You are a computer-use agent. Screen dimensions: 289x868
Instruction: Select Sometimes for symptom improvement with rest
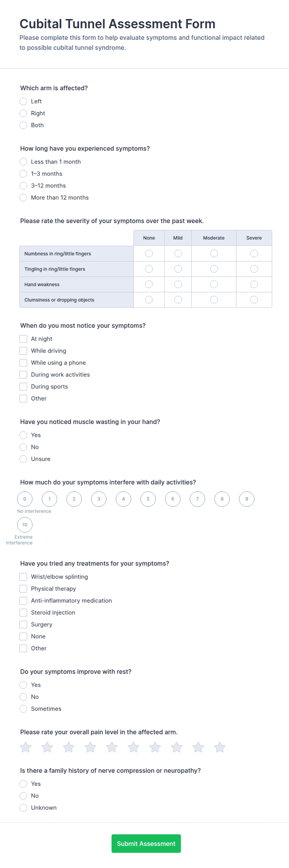tap(23, 709)
